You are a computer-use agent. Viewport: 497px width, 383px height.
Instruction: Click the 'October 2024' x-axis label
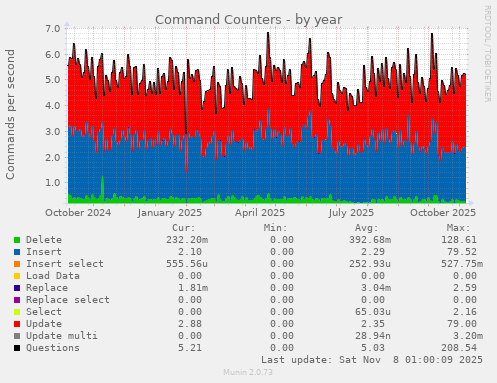coord(78,213)
